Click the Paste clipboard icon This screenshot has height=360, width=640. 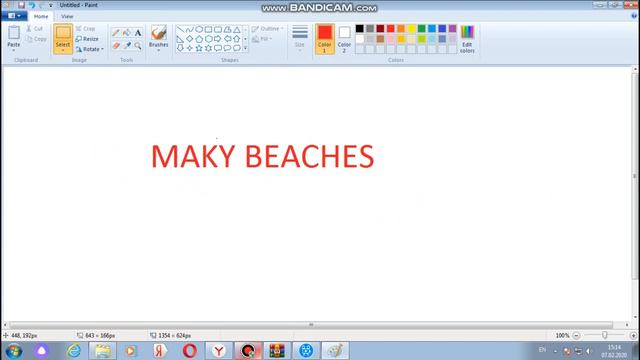13,33
